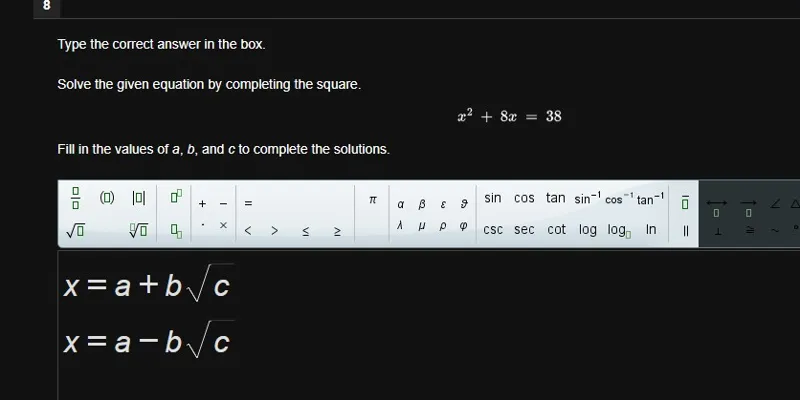The height and width of the screenshot is (400, 800).
Task: Insert the subscript template
Action: (x=176, y=232)
